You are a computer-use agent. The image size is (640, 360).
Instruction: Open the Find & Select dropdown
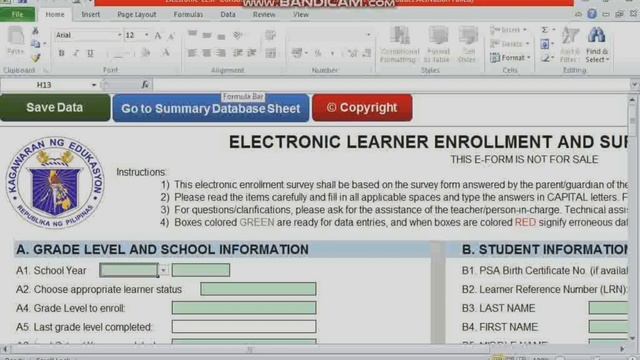click(x=597, y=44)
